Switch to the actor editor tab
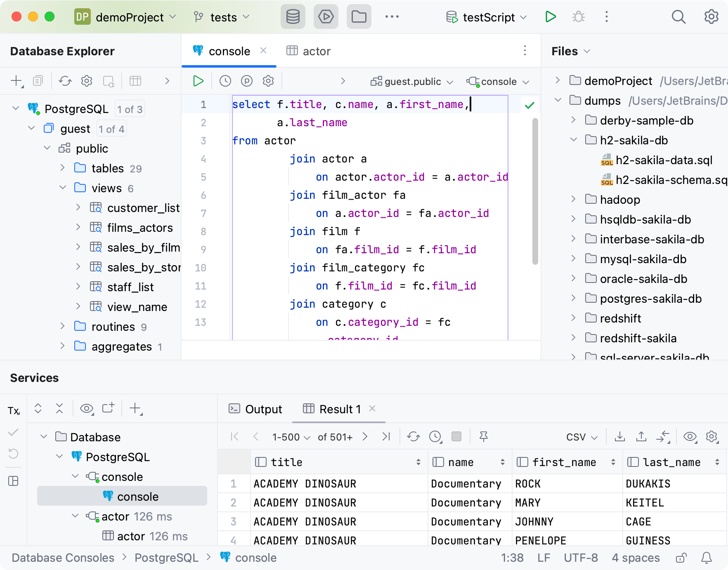 coord(309,51)
